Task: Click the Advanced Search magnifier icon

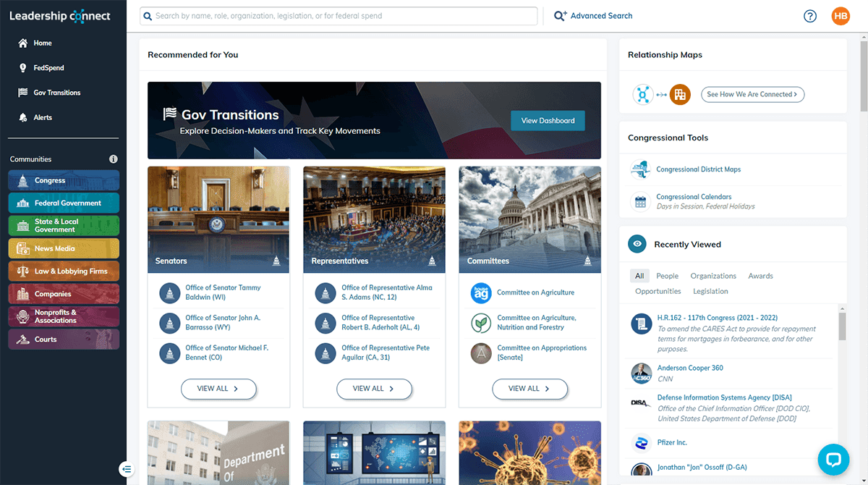Action: click(x=560, y=16)
